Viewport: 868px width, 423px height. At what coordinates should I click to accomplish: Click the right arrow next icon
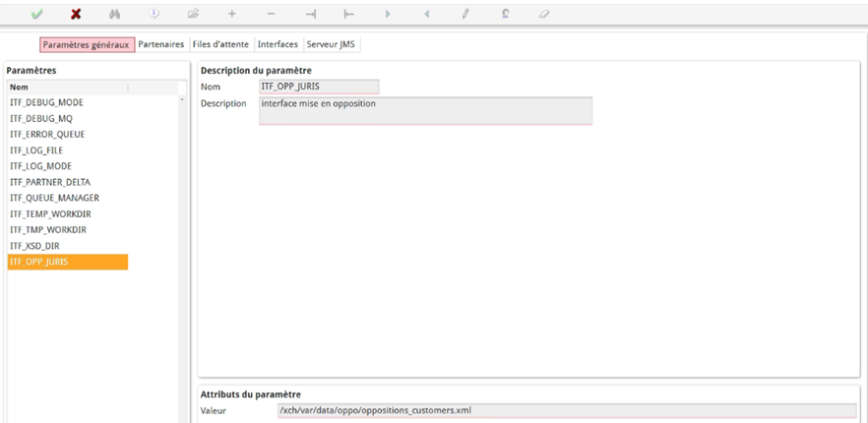pos(388,14)
